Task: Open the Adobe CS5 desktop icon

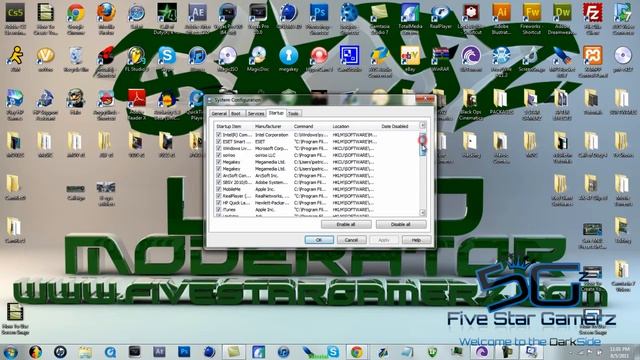Action: pos(15,17)
